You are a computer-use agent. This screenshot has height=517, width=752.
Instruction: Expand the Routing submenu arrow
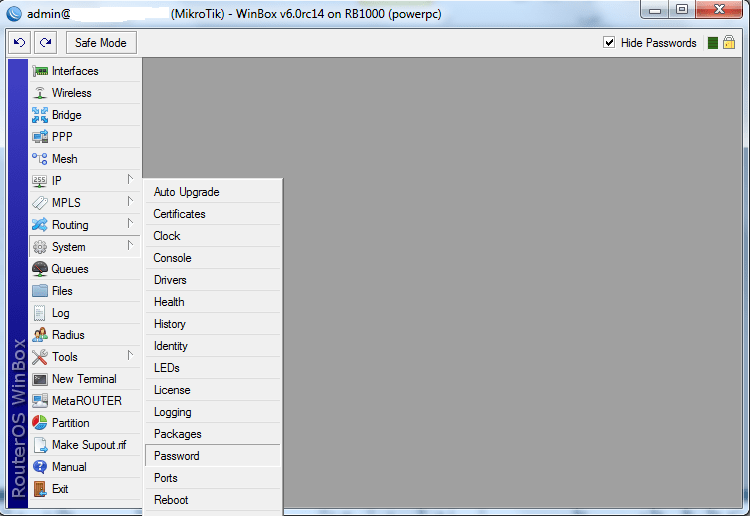point(130,223)
